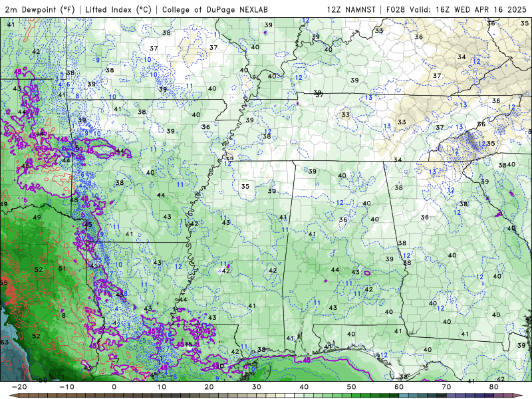Click the 'College of DuPage NEXLAB' label
Screen dimensions: 532x399
[215, 9]
